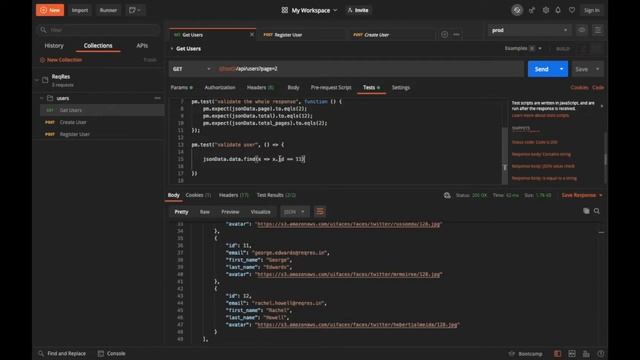Open the Params request tab
Viewport: 640px width, 360px height.
tap(182, 88)
